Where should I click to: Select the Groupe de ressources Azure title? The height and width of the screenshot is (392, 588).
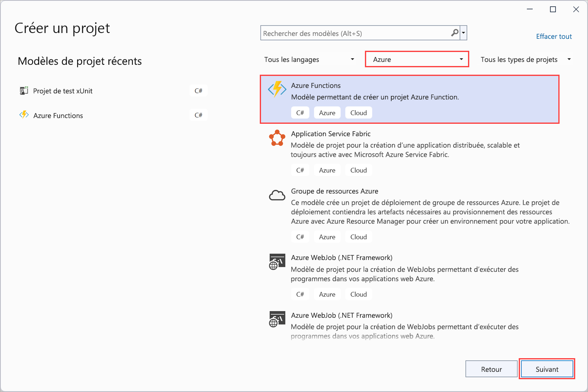click(x=334, y=191)
